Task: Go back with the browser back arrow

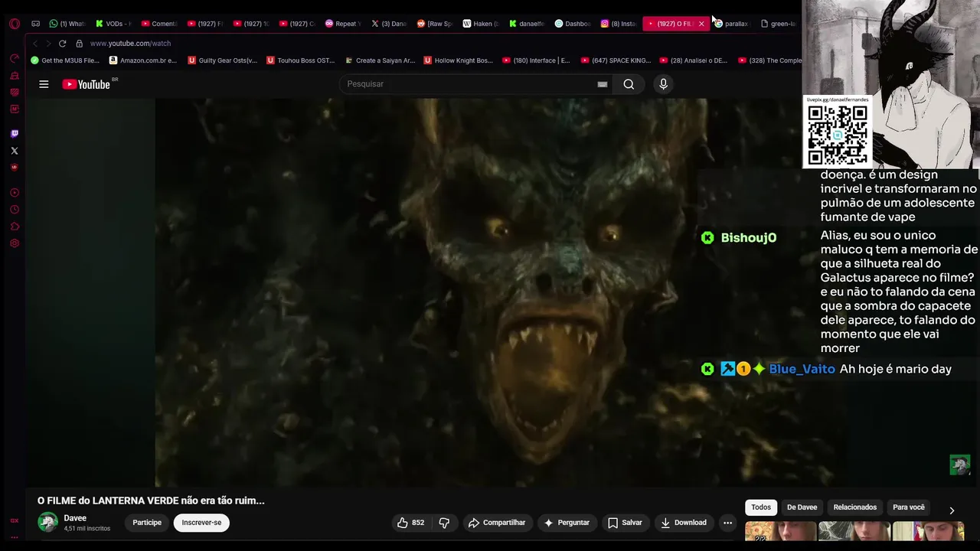Action: (34, 44)
